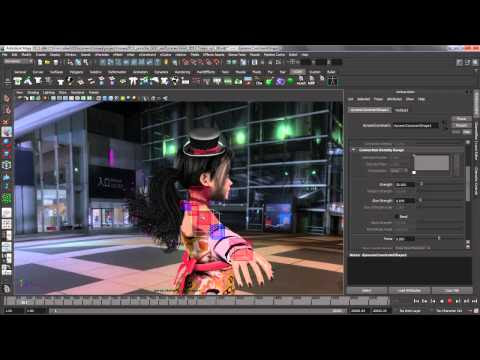Click the play backwards button
The width and height of the screenshot is (480, 360).
pyautogui.click(x=441, y=301)
